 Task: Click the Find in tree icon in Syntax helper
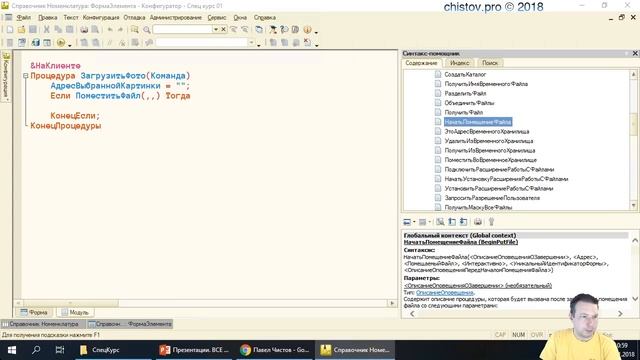click(x=440, y=222)
